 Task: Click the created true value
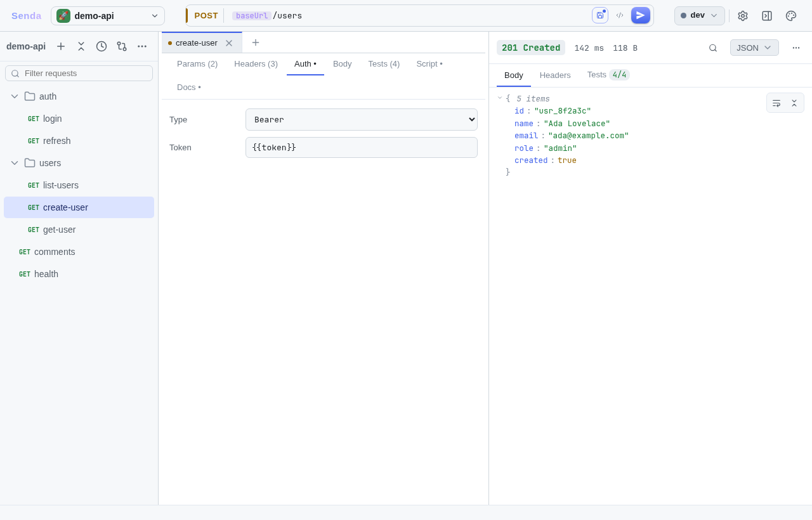pyautogui.click(x=567, y=160)
